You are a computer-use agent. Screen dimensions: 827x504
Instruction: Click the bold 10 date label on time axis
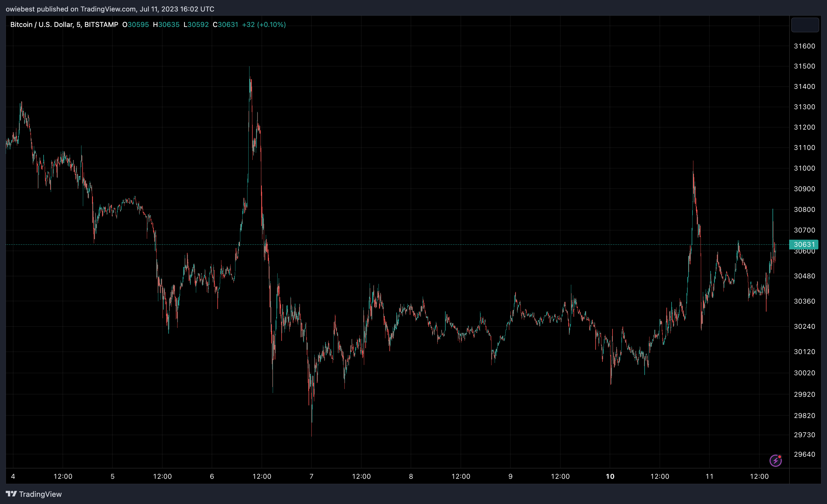coord(610,476)
